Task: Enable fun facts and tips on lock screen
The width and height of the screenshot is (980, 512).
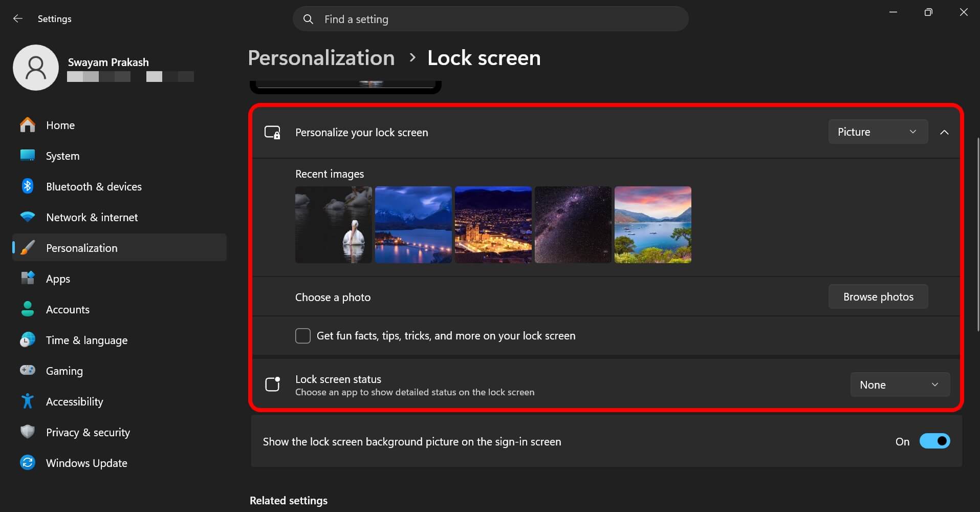Action: (x=302, y=335)
